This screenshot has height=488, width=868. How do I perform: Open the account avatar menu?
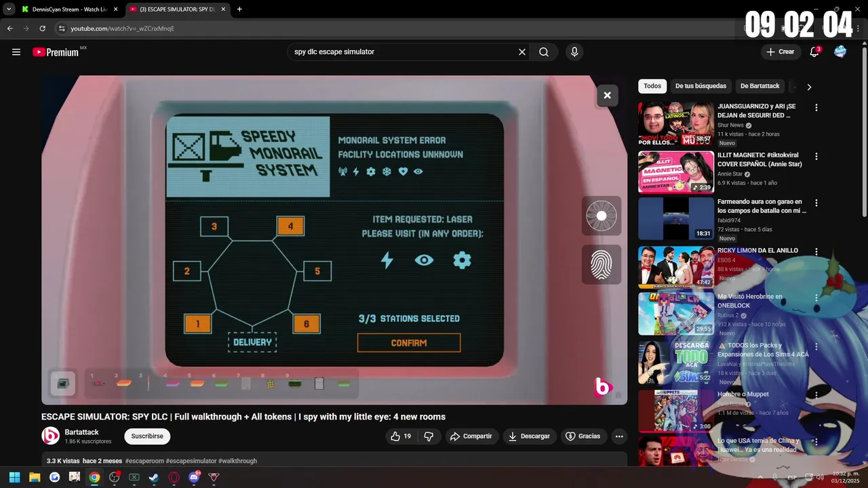click(840, 52)
